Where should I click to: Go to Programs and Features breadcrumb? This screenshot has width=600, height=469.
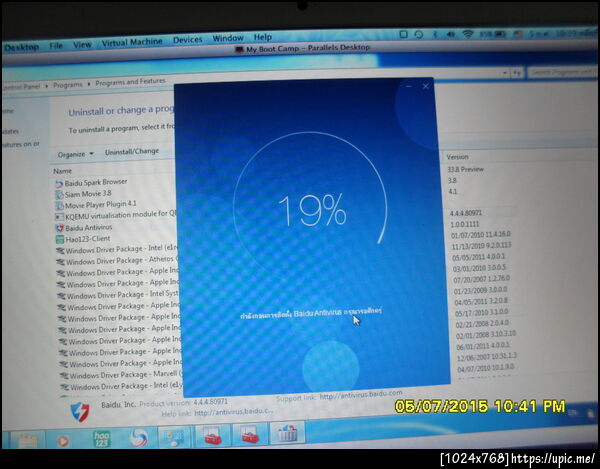point(130,82)
